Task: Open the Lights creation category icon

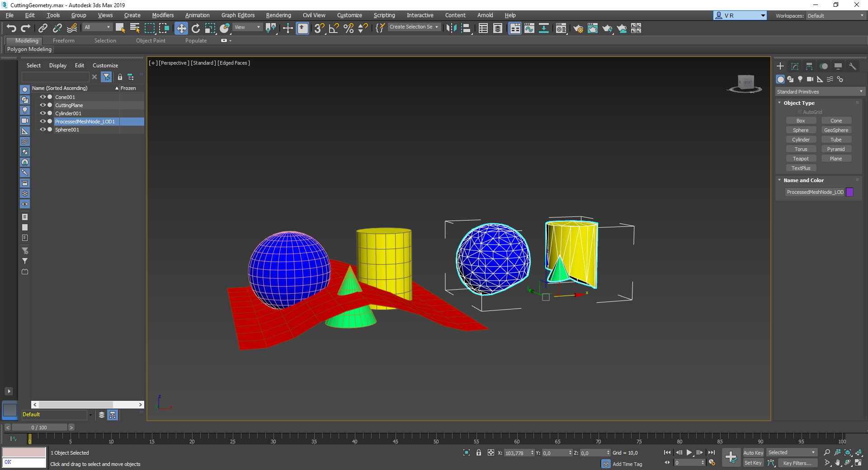Action: pos(800,80)
